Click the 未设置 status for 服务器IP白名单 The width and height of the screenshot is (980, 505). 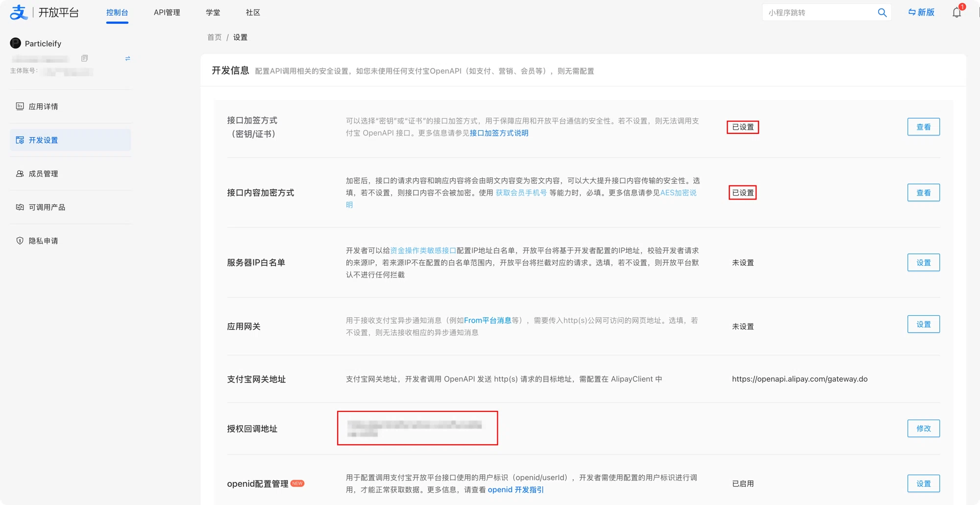pyautogui.click(x=743, y=263)
